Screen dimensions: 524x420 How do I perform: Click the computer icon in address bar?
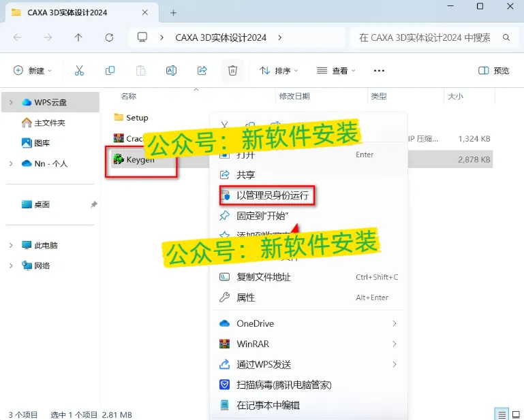tap(142, 37)
